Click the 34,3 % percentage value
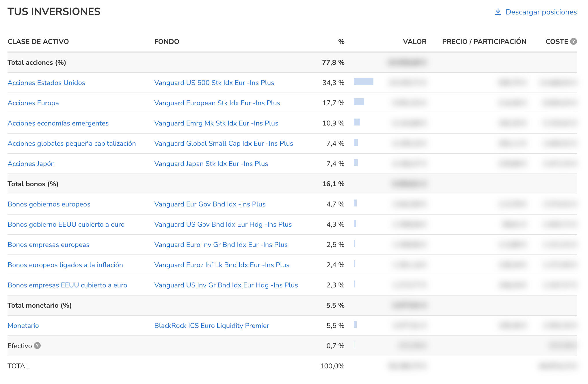Image resolution: width=588 pixels, height=384 pixels. click(334, 83)
